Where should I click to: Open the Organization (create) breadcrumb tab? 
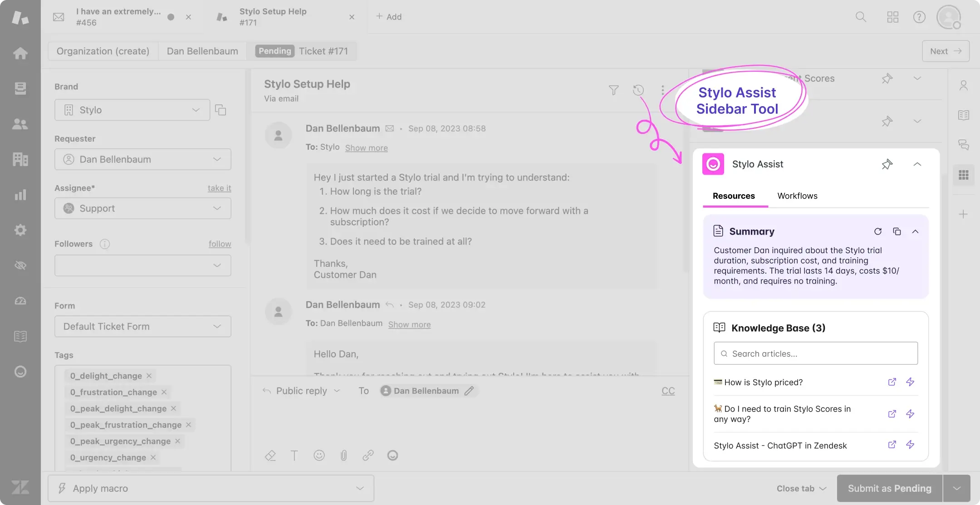coord(103,51)
